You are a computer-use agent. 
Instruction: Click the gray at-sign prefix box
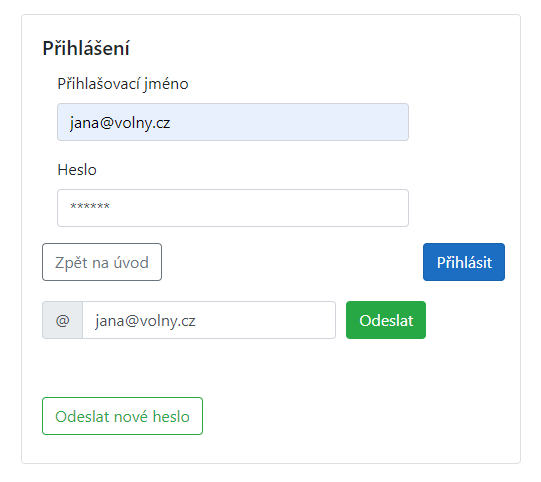(62, 320)
